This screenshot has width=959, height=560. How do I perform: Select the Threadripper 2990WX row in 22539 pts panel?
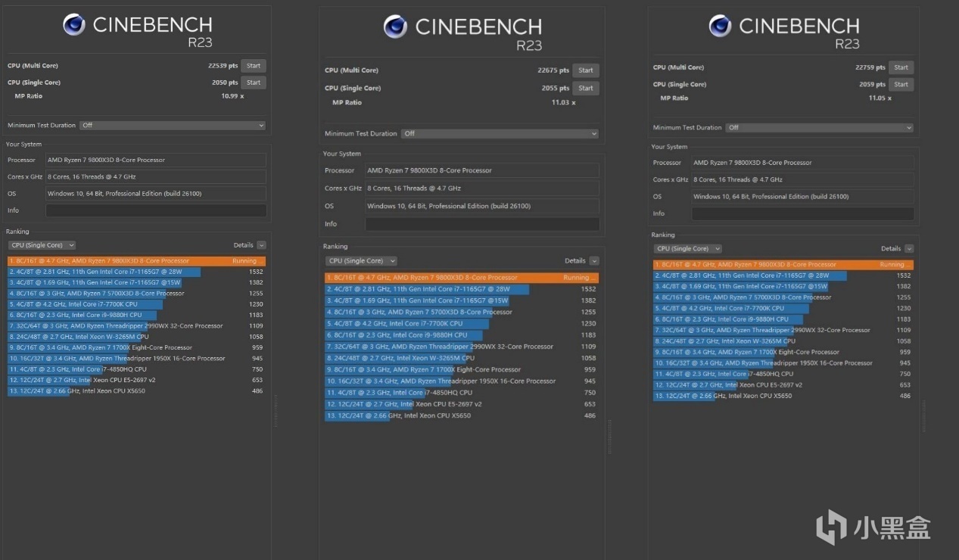pos(136,326)
